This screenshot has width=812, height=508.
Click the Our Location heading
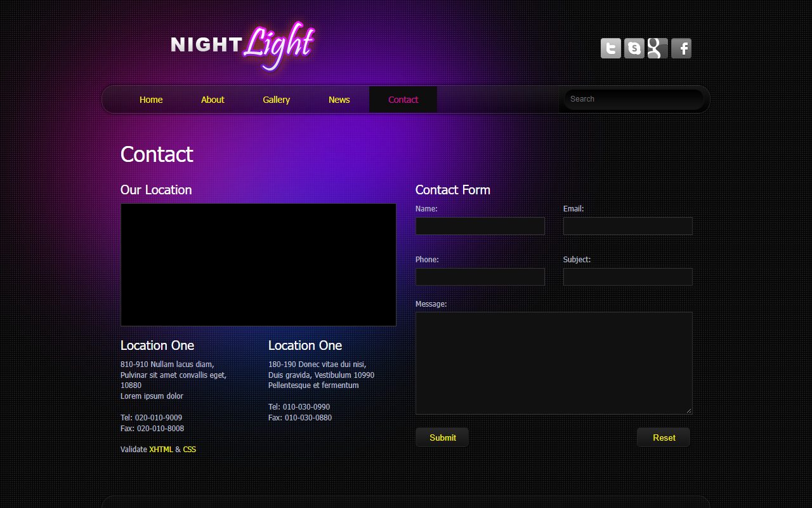pos(156,190)
